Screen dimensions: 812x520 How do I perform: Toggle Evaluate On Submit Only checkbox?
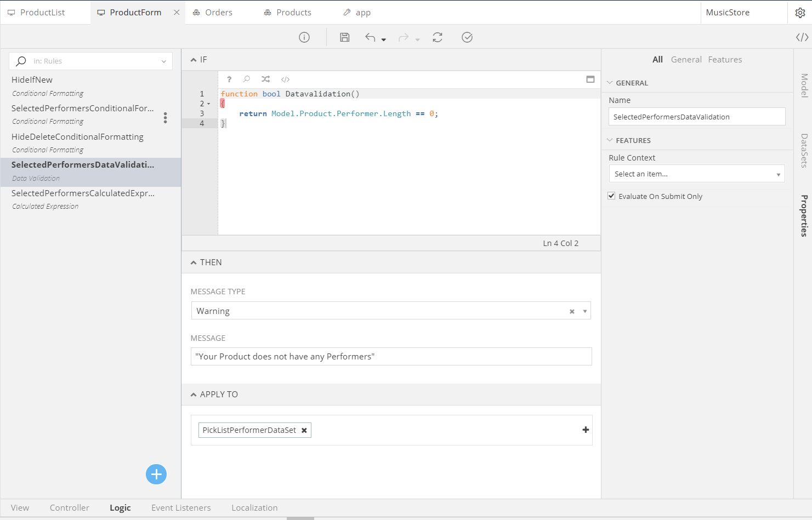point(611,196)
